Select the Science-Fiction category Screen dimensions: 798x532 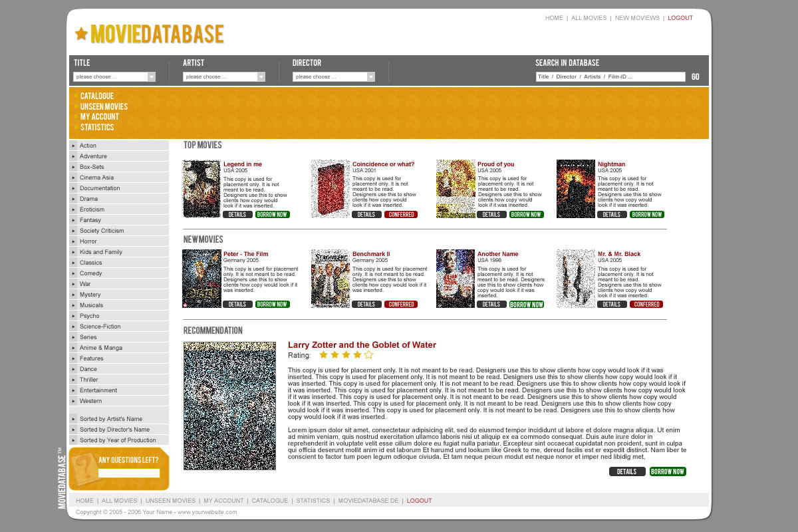119,327
